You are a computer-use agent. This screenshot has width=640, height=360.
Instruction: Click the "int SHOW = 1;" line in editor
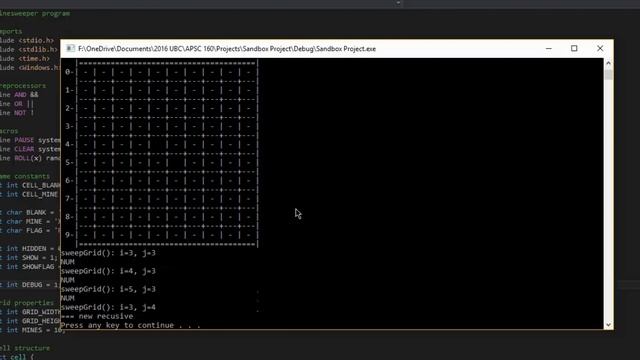coord(30,258)
